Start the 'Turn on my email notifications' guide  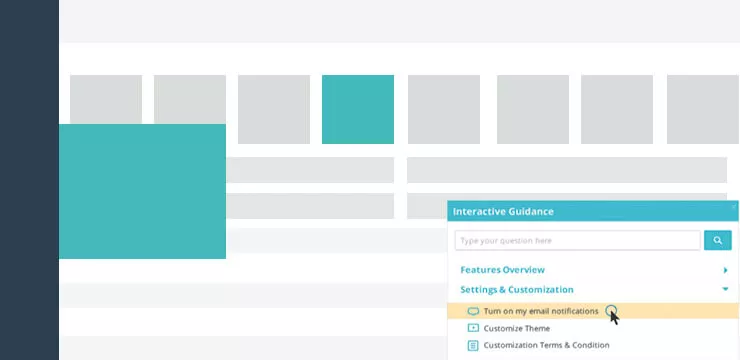[541, 311]
